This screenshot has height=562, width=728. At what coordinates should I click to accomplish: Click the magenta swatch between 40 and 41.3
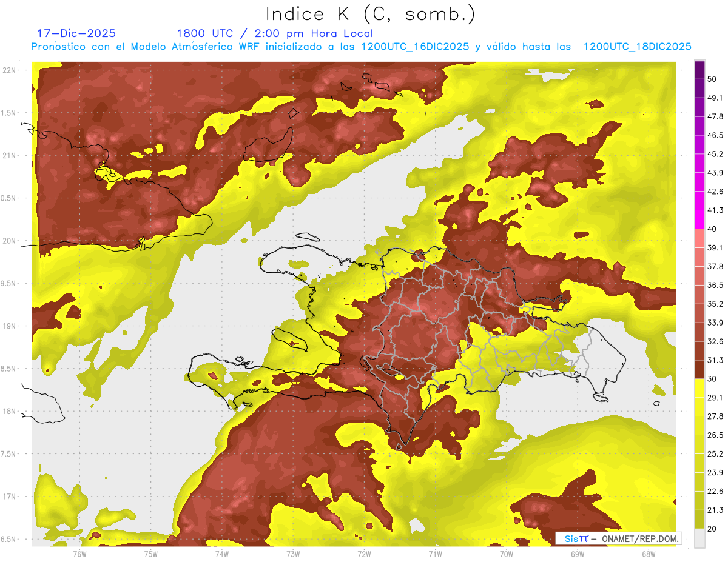pyautogui.click(x=699, y=219)
